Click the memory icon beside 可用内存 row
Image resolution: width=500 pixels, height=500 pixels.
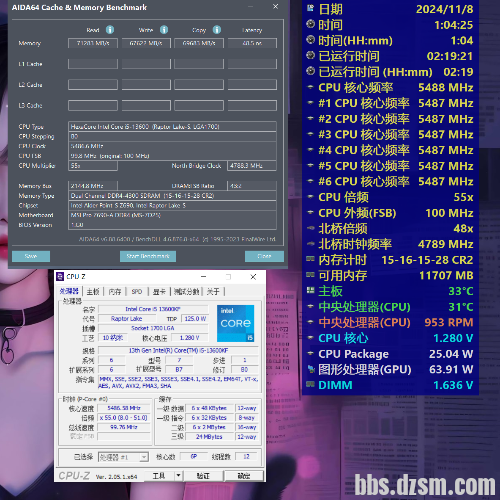(310, 274)
